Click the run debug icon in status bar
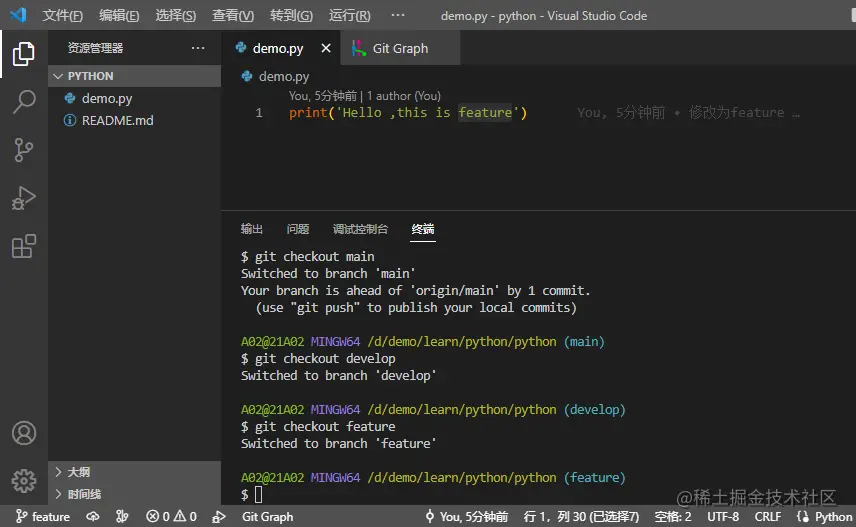The height and width of the screenshot is (527, 856). (x=219, y=517)
